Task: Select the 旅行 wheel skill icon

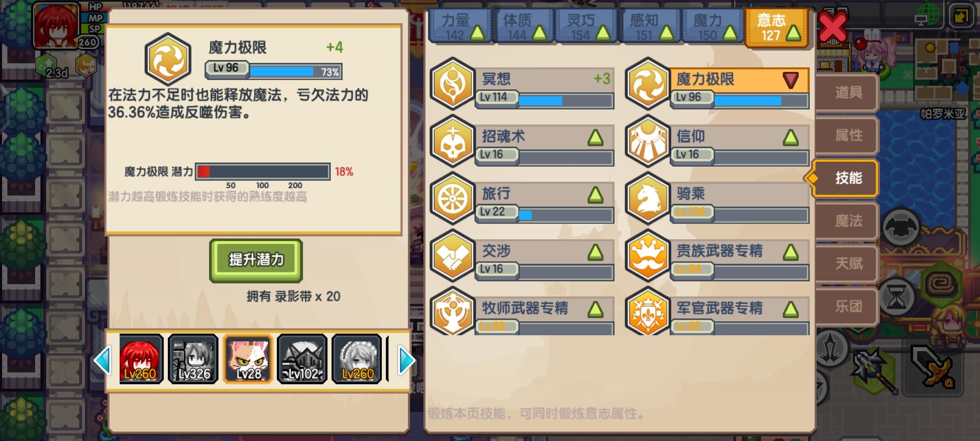Action: click(452, 198)
